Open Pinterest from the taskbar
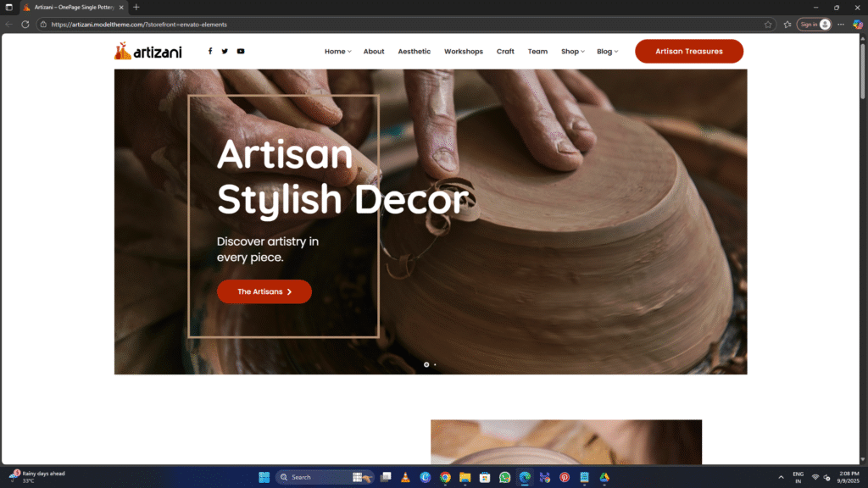 (565, 477)
